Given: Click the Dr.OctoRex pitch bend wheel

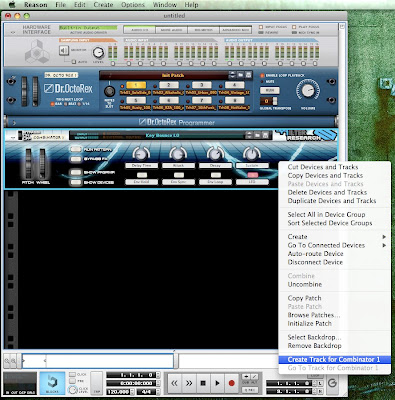Looking at the screenshot, I should coord(24,91).
